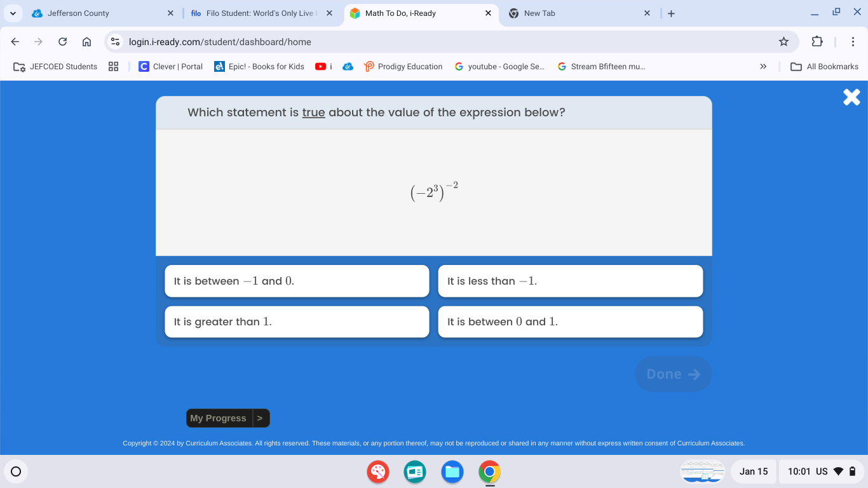This screenshot has height=488, width=868.
Task: Open the Stream Bfifteen music bookmark
Action: click(x=601, y=67)
